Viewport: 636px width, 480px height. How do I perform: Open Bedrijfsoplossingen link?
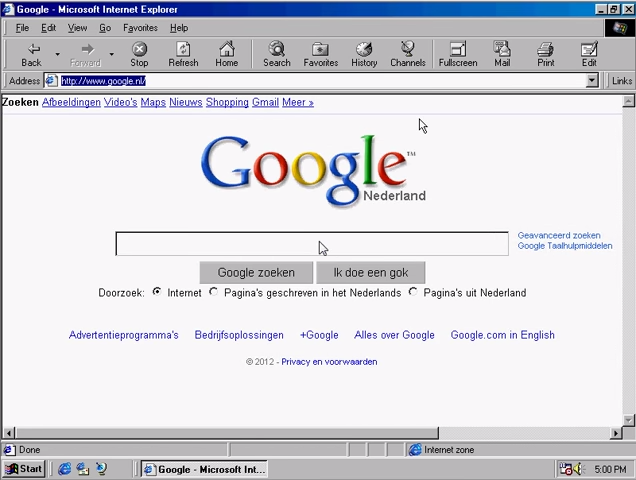click(239, 335)
